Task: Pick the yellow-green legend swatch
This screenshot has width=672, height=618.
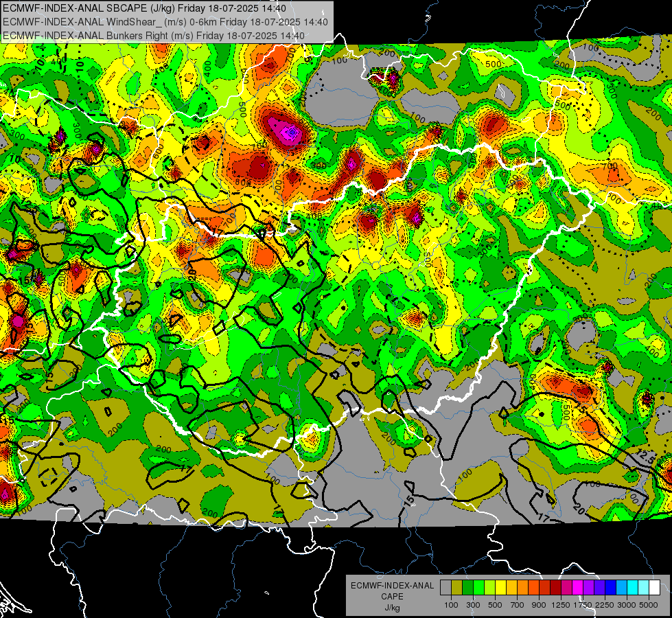Action: click(489, 588)
